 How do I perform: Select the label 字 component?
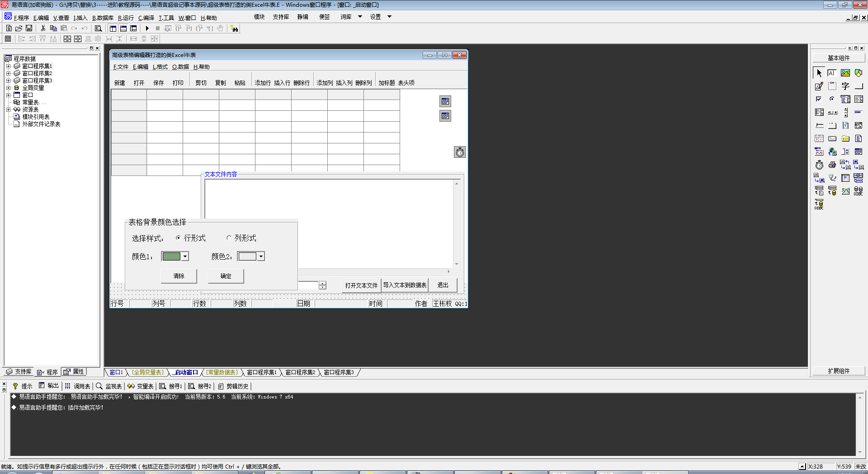[x=845, y=86]
